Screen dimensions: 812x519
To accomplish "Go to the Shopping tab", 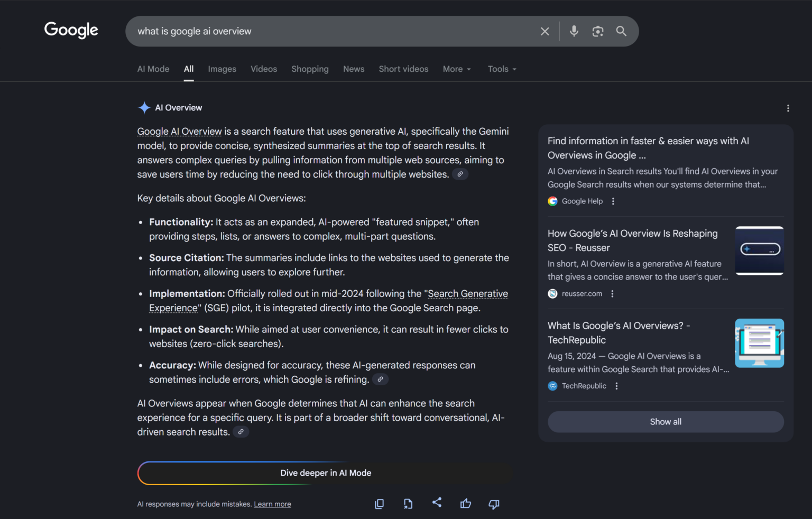I will (310, 69).
